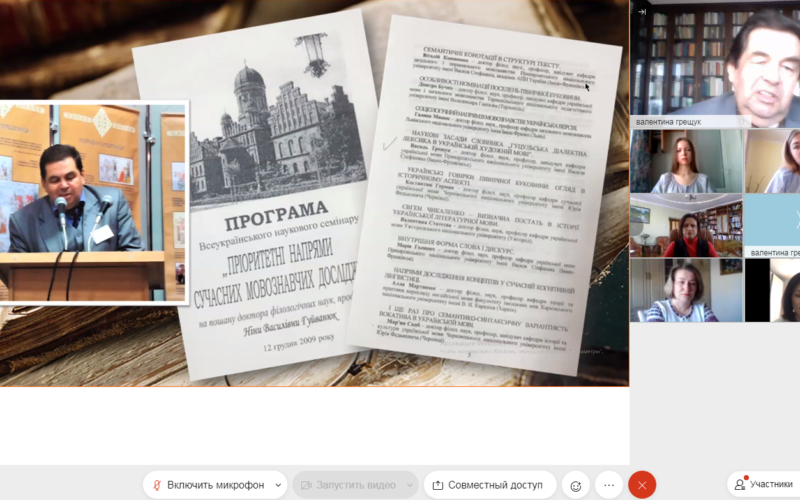
Task: Select the blue placeholder participant tile
Action: 772,225
